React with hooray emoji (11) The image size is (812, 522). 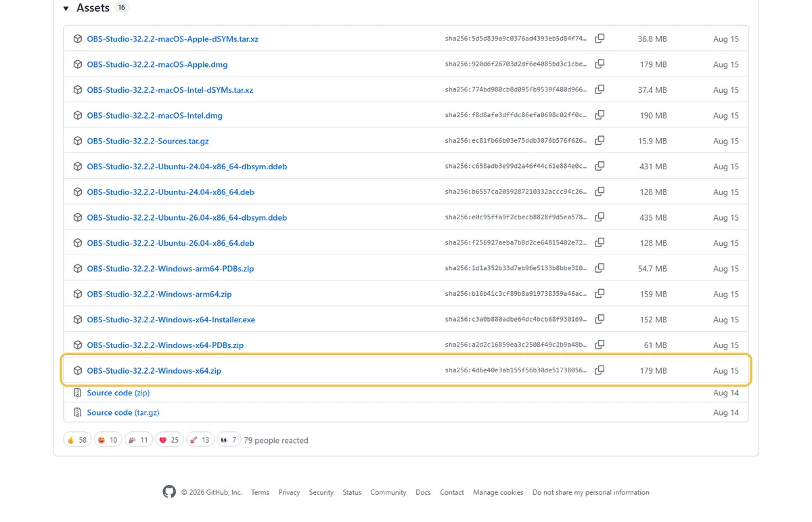point(139,440)
